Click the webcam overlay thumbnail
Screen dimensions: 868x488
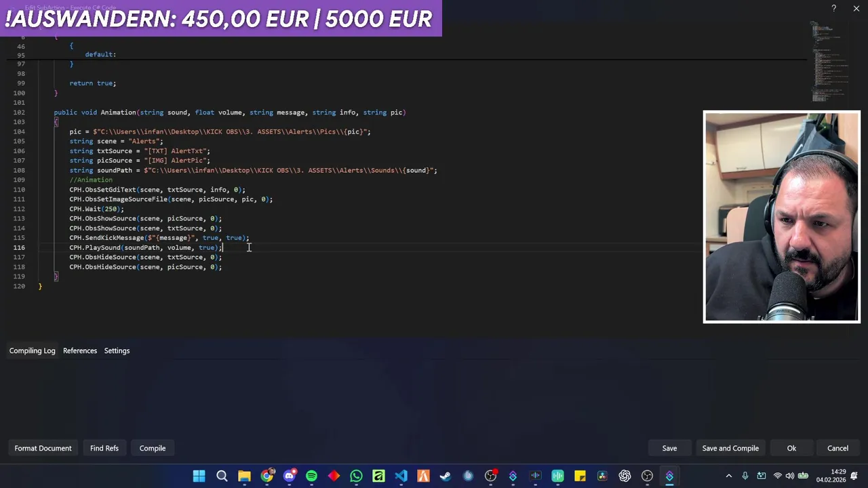coord(782,216)
